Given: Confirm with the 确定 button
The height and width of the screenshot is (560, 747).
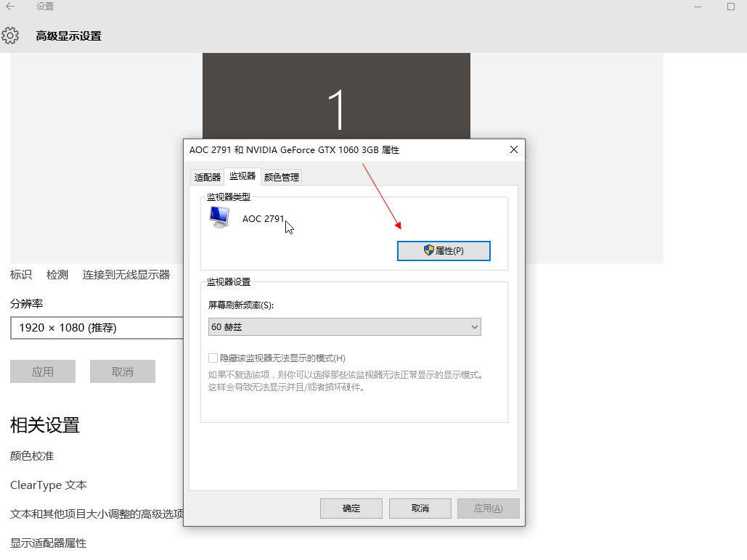Looking at the screenshot, I should [351, 508].
